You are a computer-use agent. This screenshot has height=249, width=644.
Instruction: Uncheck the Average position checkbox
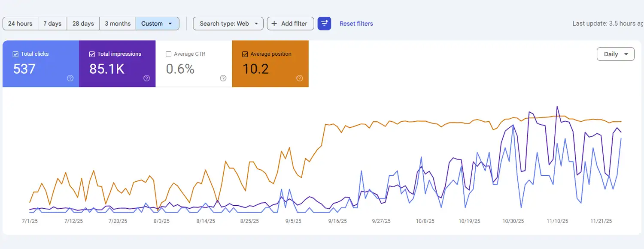246,54
